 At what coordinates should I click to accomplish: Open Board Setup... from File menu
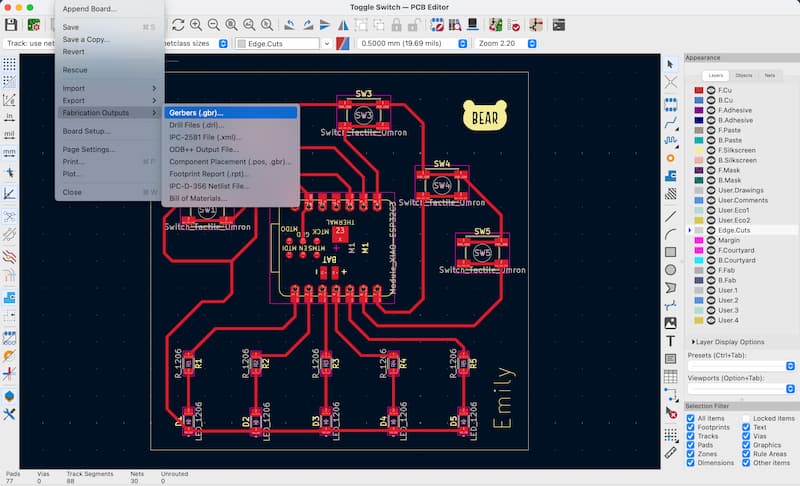coord(86,131)
